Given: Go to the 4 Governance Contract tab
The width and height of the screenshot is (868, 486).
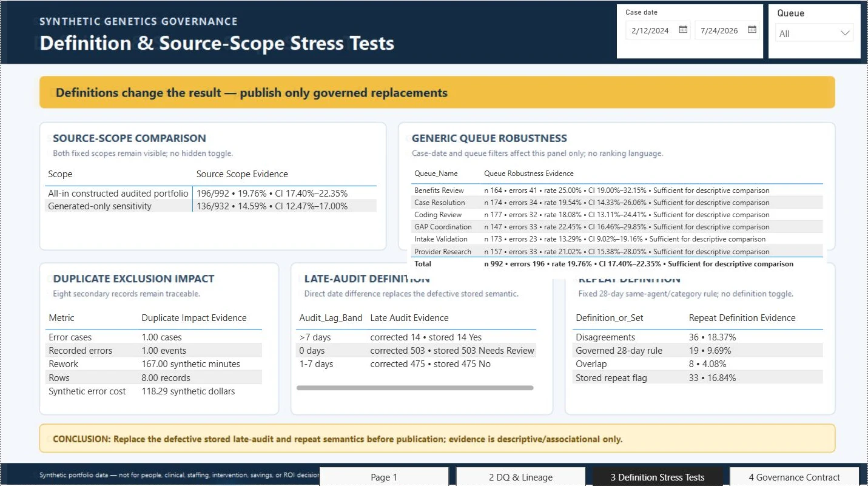Looking at the screenshot, I should 795,477.
